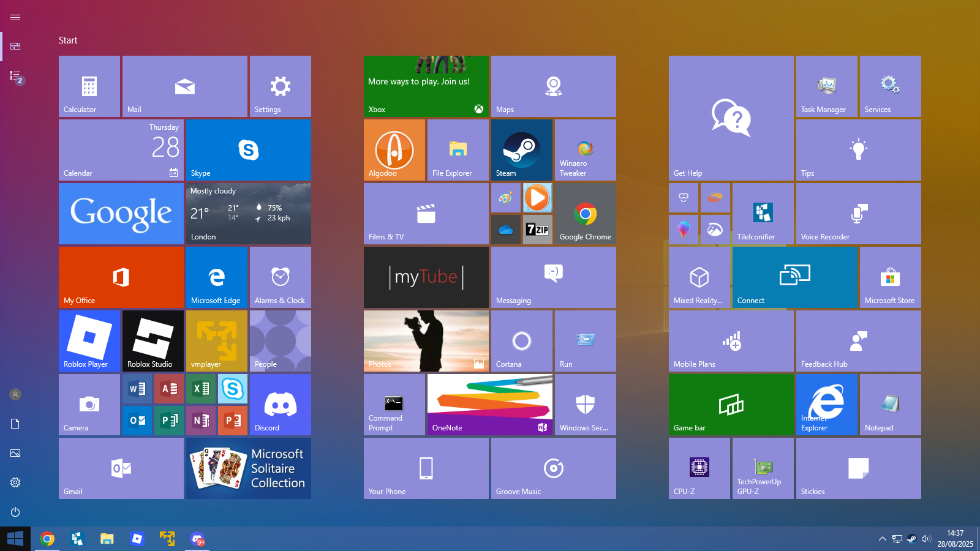This screenshot has width=980, height=551.
Task: Launch Discord tile
Action: click(281, 405)
